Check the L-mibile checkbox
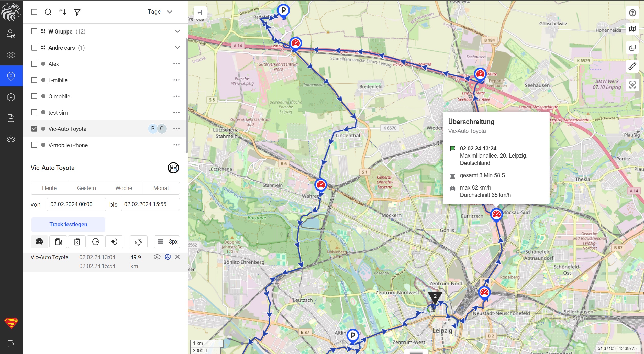644x354 pixels. coord(34,80)
